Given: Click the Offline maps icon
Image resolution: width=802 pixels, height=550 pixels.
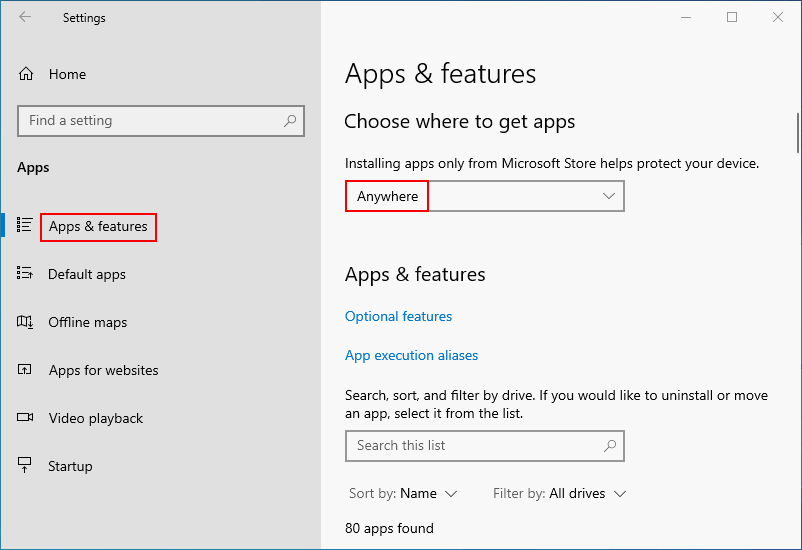Looking at the screenshot, I should click(25, 322).
